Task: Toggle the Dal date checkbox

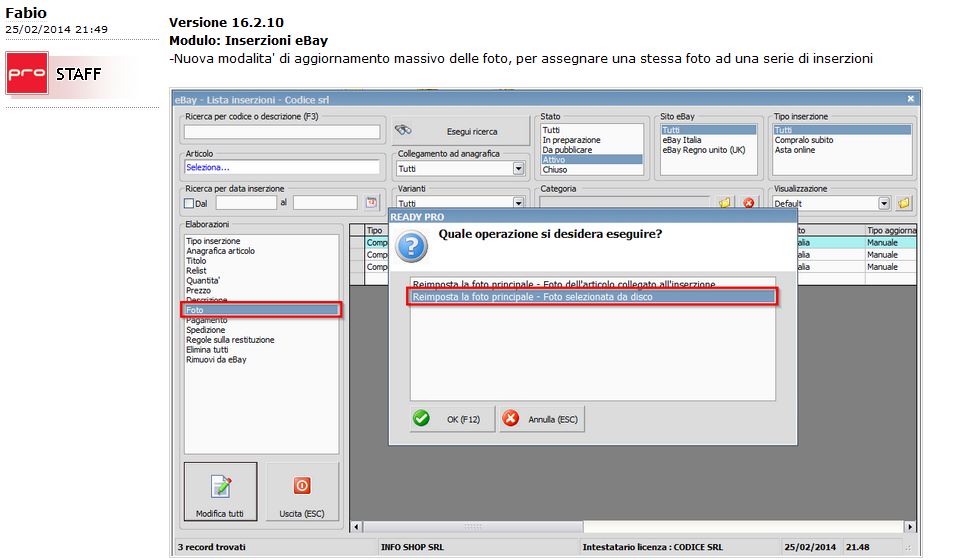Action: 189,203
